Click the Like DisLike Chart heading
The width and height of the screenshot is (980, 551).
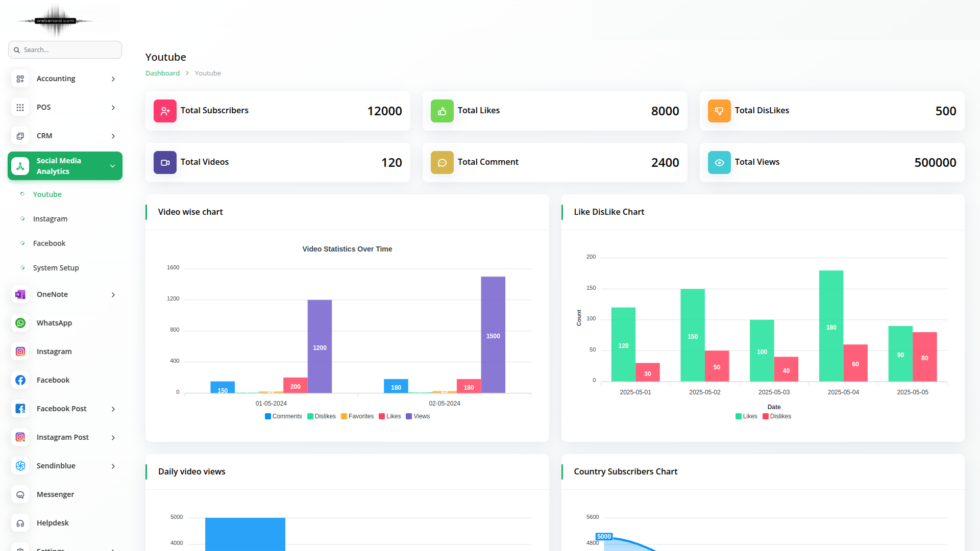(609, 212)
